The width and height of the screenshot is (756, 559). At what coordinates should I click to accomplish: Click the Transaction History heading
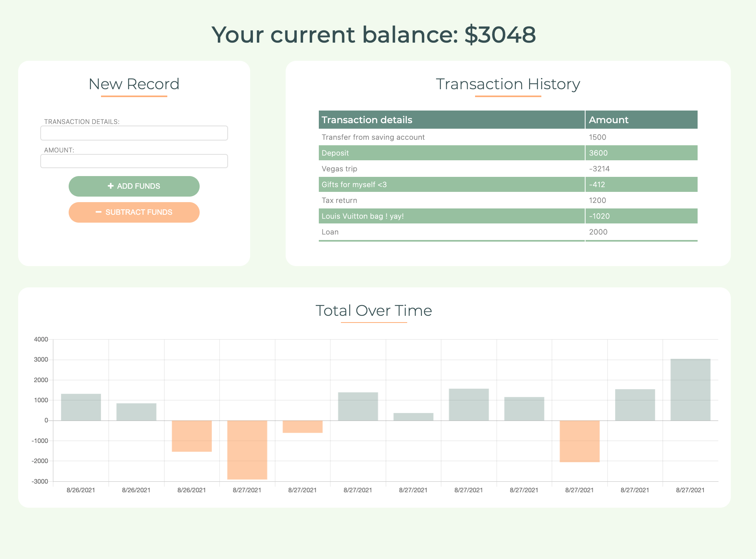(507, 84)
